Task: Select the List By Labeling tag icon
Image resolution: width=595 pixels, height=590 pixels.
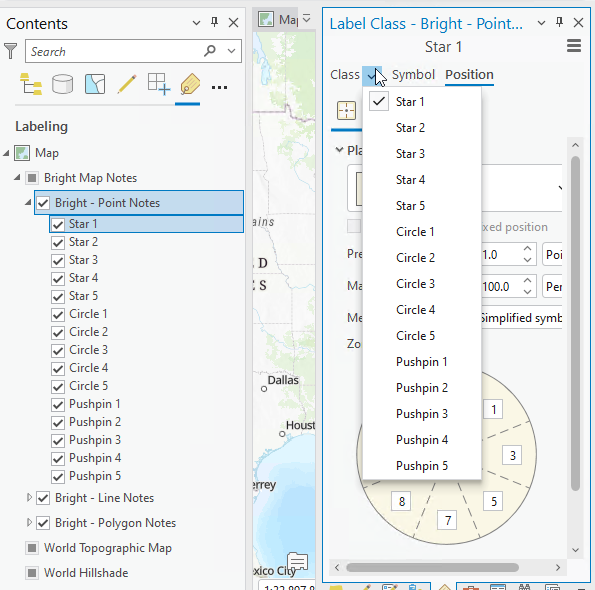Action: tap(190, 84)
